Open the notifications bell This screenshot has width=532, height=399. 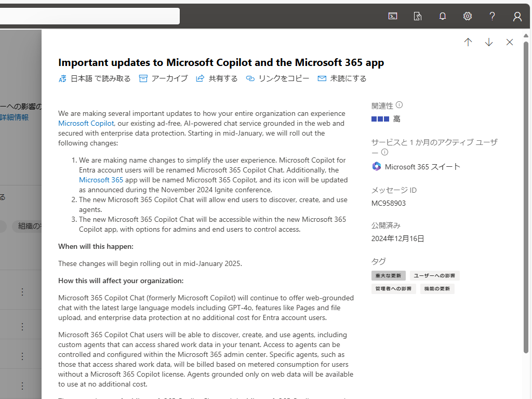(x=443, y=16)
